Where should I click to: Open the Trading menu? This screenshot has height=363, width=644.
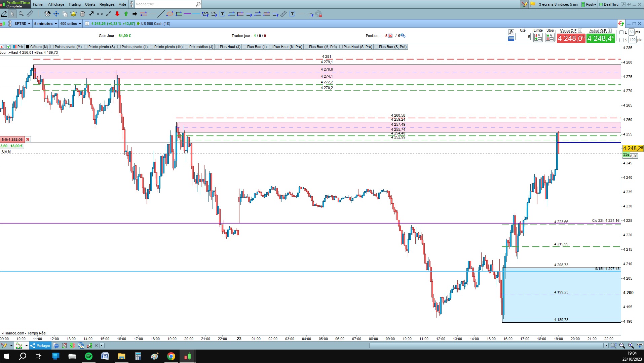pos(75,4)
